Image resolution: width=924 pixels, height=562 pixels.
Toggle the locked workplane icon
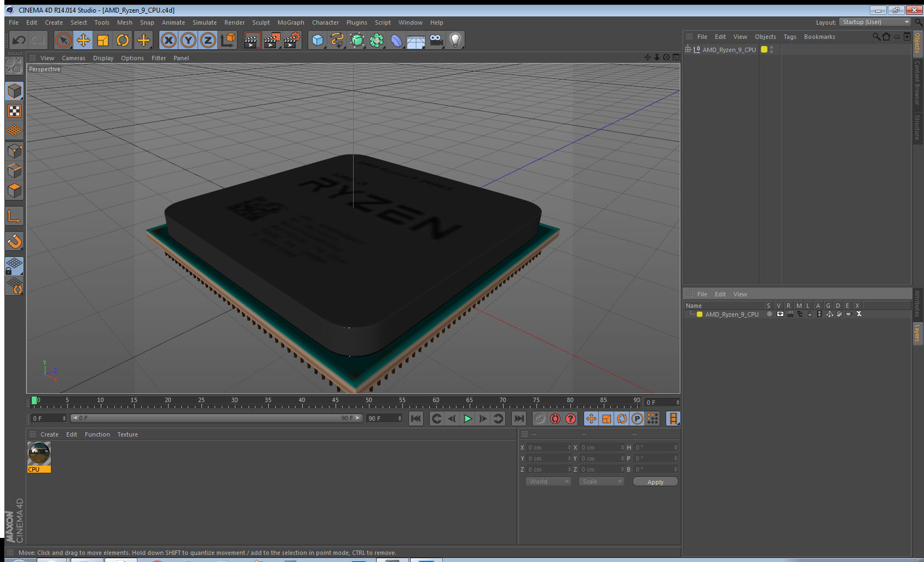14,266
